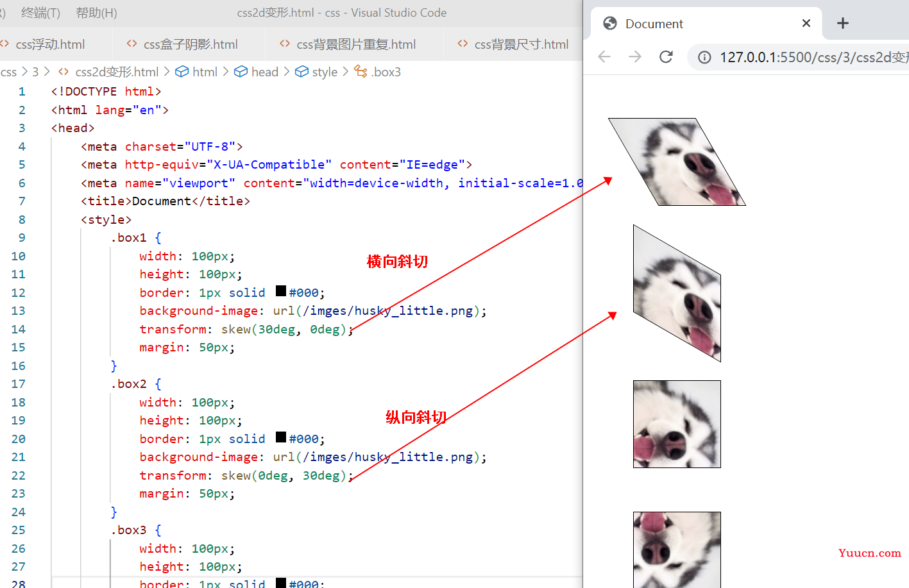Open the css2d变形.html breadcrumb
The image size is (909, 588).
tap(116, 72)
